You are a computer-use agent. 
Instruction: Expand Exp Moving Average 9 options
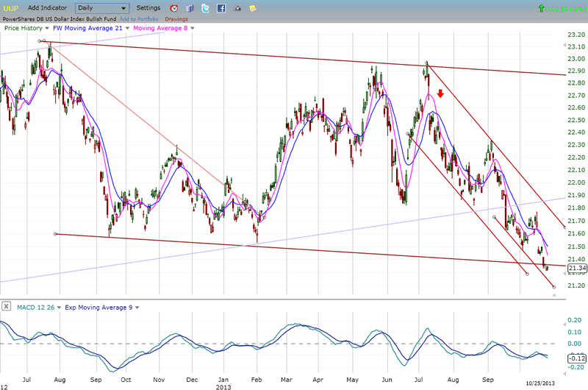click(136, 307)
